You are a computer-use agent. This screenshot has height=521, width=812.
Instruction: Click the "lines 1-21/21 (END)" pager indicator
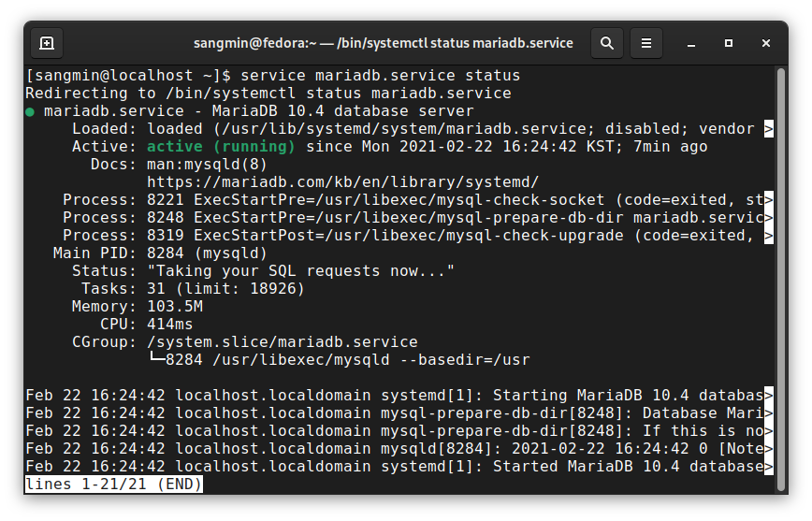113,485
